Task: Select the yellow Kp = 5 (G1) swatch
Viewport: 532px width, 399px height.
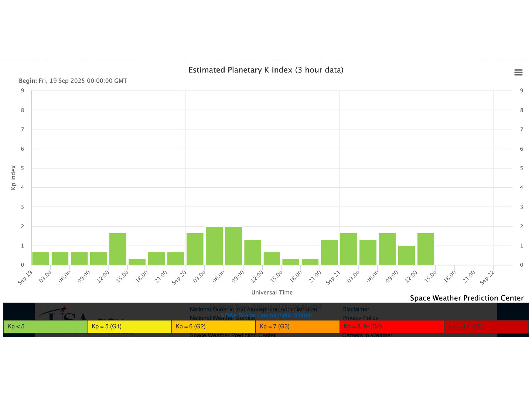Action: point(129,327)
